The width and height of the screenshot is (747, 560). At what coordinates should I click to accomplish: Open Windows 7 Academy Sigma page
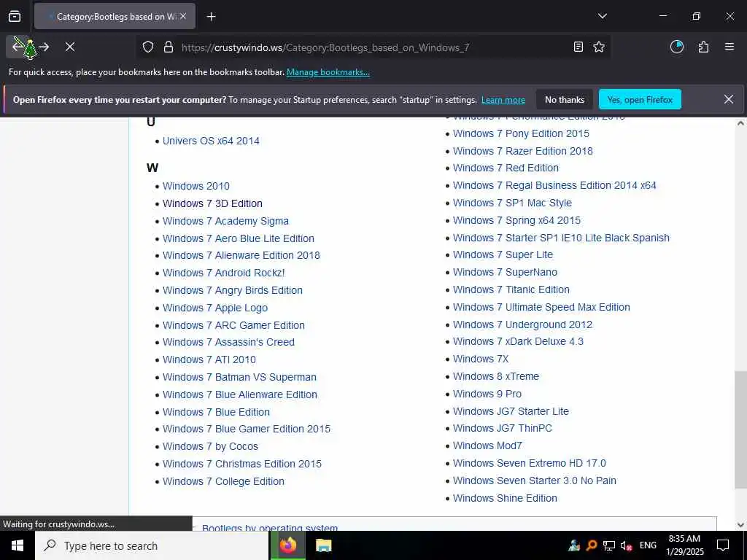pyautogui.click(x=225, y=222)
